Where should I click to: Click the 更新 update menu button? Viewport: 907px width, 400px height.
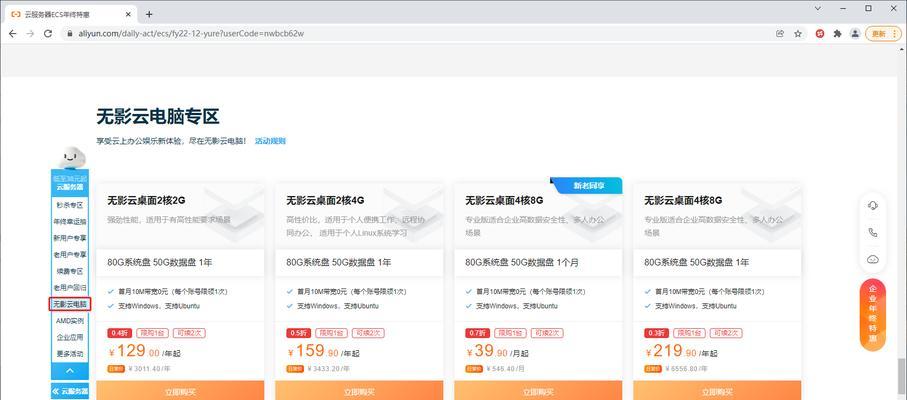[883, 34]
